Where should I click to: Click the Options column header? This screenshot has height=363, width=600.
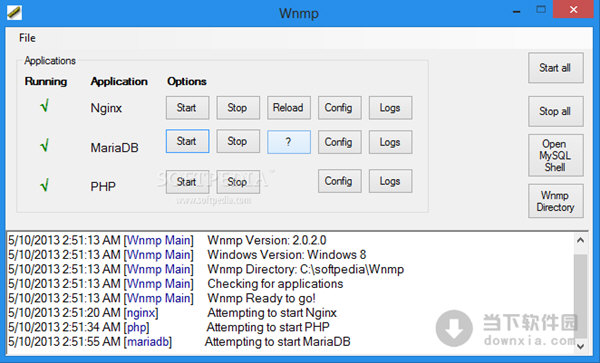[x=187, y=81]
